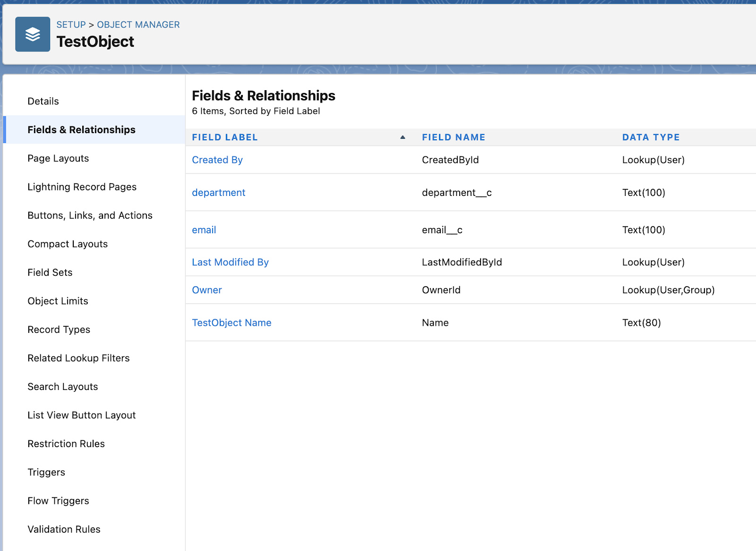The image size is (756, 551).
Task: Open the Created By field
Action: pos(217,160)
